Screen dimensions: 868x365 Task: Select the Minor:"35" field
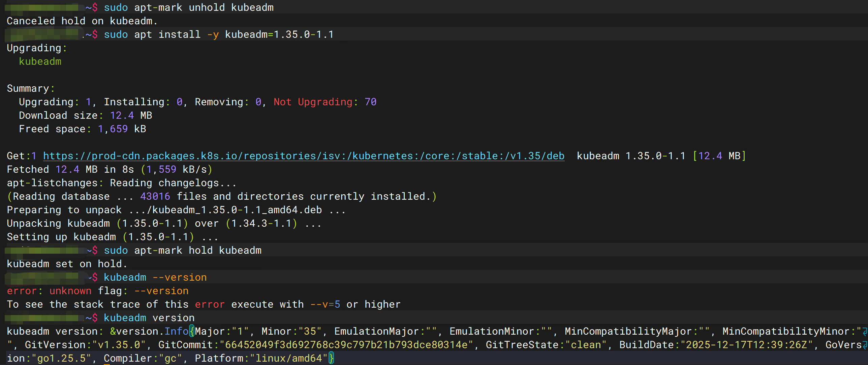tap(291, 331)
